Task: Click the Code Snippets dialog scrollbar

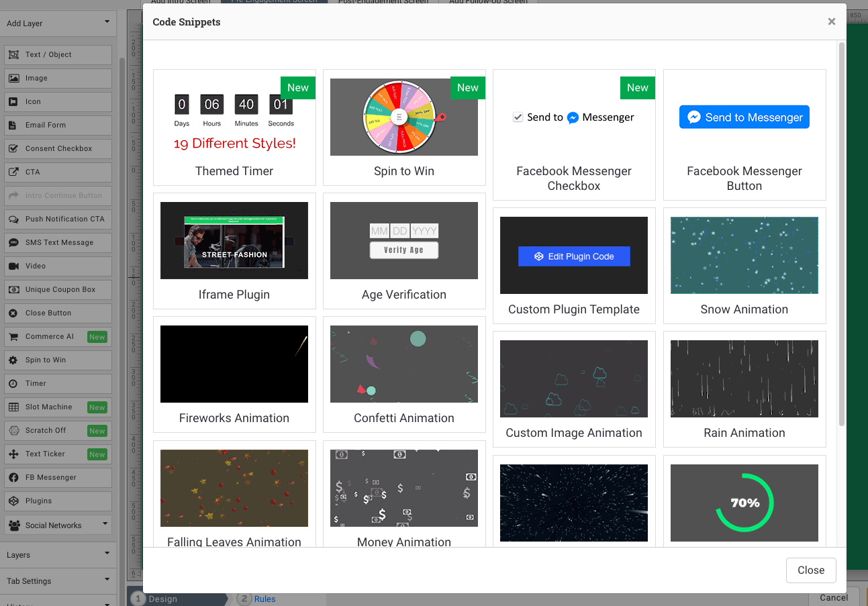Action: click(x=841, y=235)
